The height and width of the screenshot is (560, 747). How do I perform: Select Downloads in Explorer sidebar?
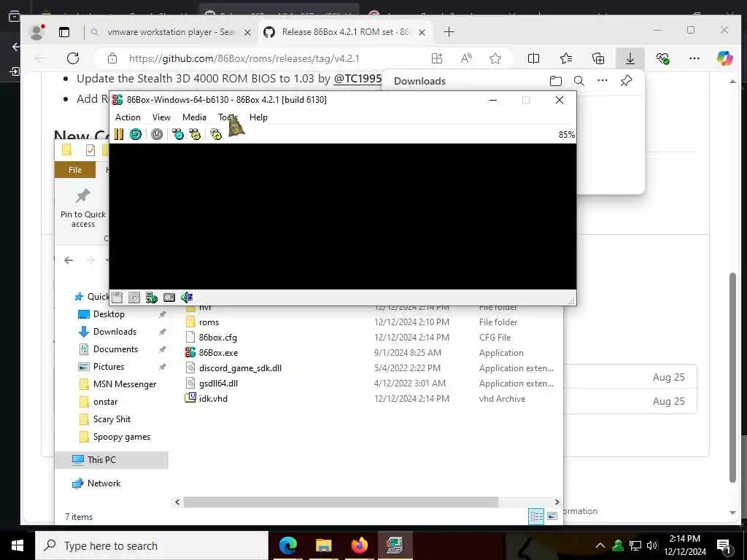[115, 332]
